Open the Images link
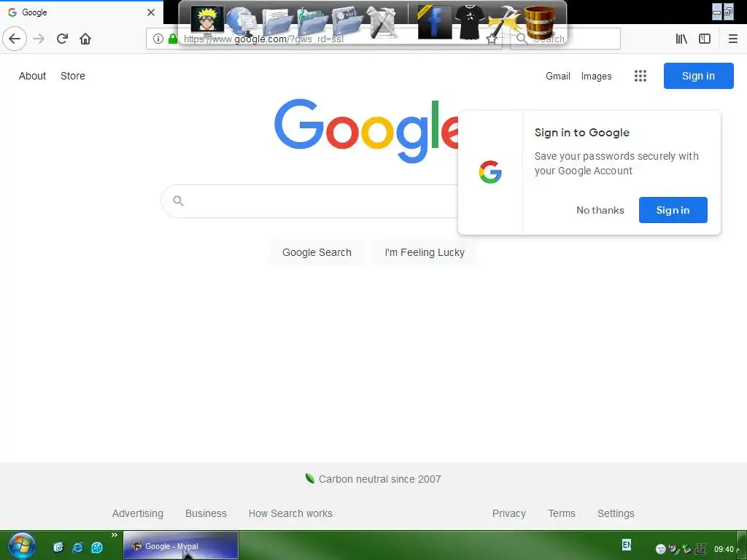747x560 pixels. coord(597,76)
